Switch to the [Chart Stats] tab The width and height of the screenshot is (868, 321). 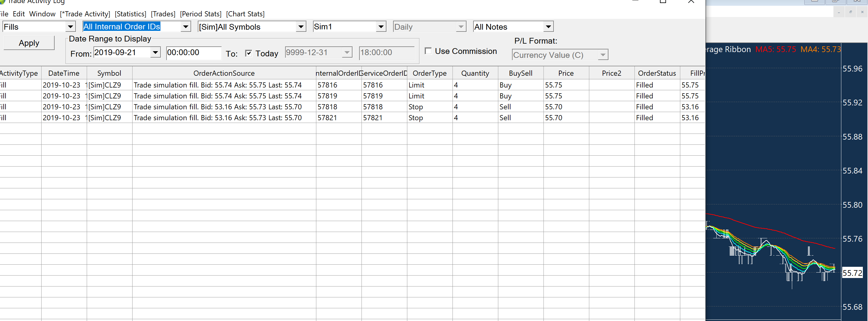point(245,14)
